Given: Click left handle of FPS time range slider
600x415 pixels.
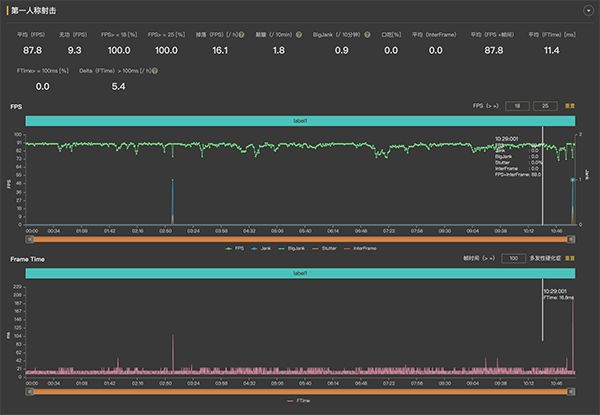Looking at the screenshot, I should (30, 238).
